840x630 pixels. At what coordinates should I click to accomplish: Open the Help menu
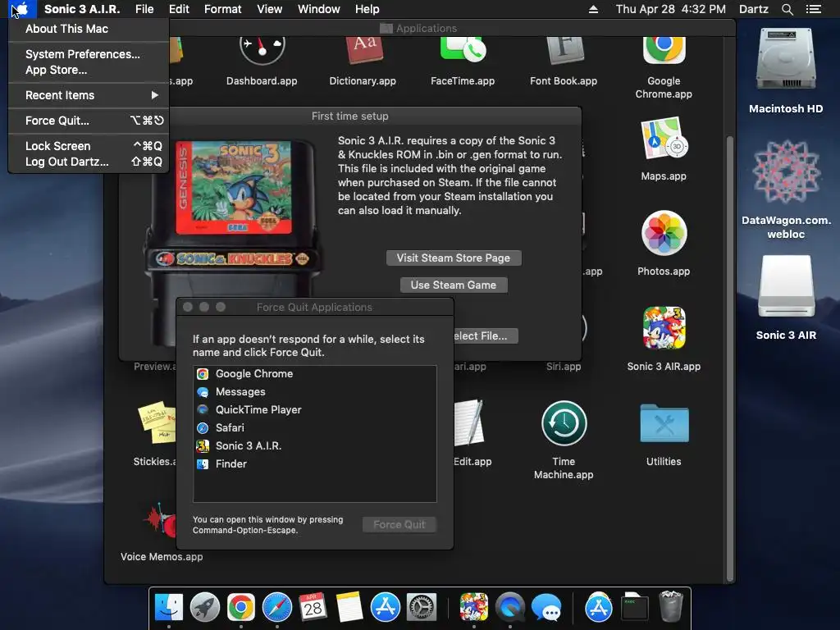click(367, 9)
